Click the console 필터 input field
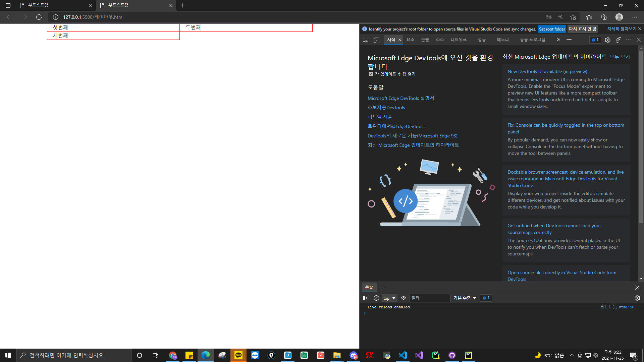 point(430,298)
